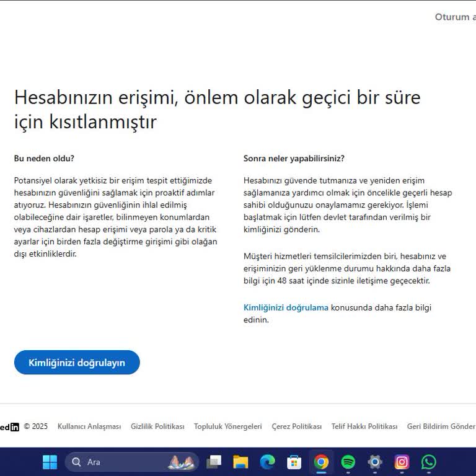Open Spotify from taskbar

[x=348, y=462]
